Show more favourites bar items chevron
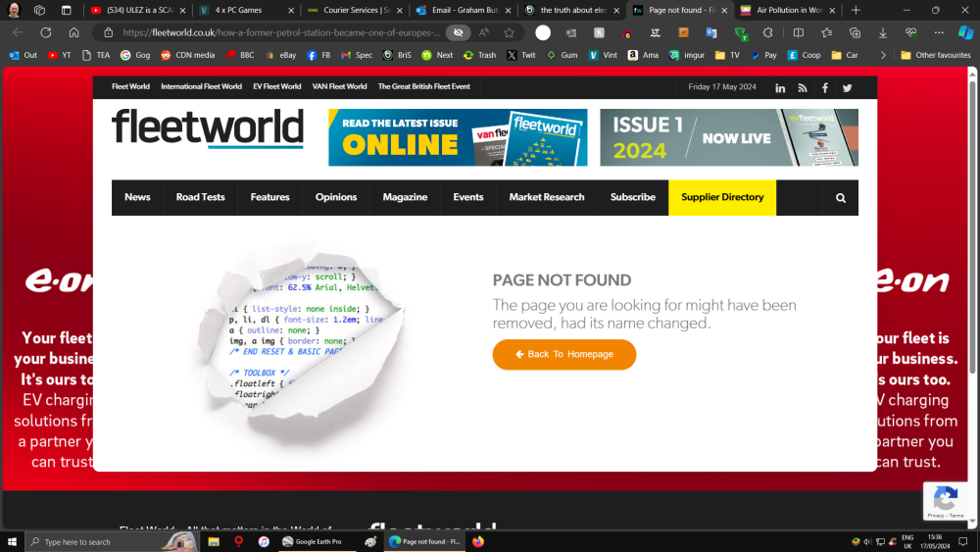This screenshot has height=552, width=980. (883, 55)
